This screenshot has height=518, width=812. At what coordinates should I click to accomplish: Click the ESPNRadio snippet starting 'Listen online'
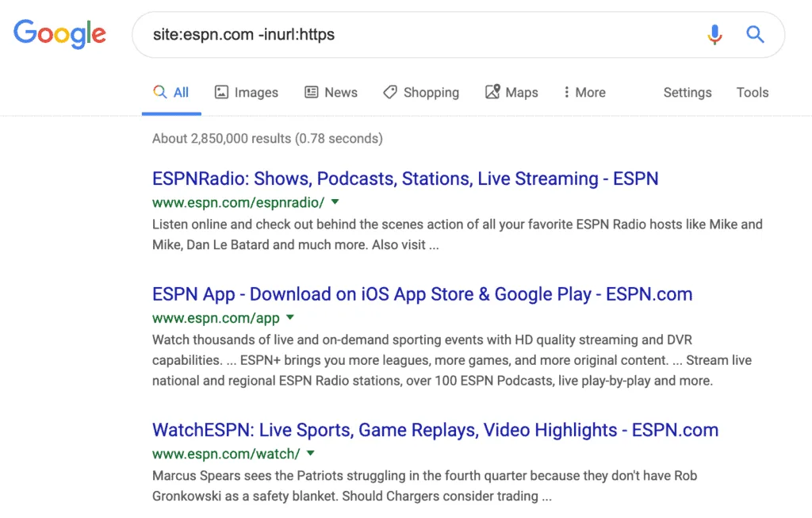point(458,235)
